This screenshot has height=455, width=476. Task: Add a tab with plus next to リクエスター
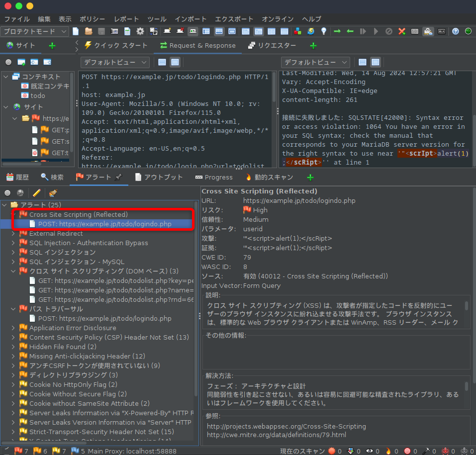313,46
